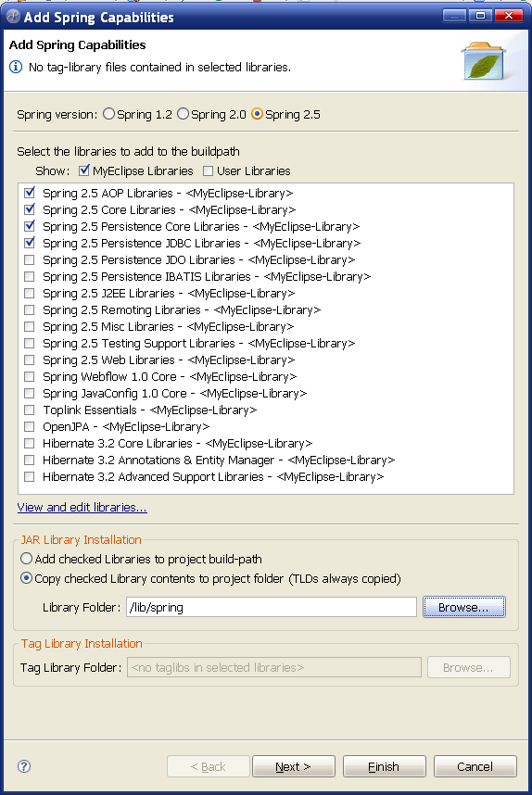Viewport: 532px width, 795px height.
Task: Click the 'Spring version:' label
Action: [x=57, y=115]
